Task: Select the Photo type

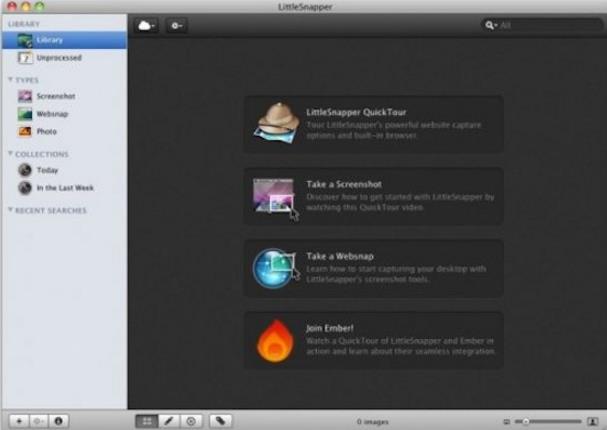Action: pyautogui.click(x=64, y=132)
